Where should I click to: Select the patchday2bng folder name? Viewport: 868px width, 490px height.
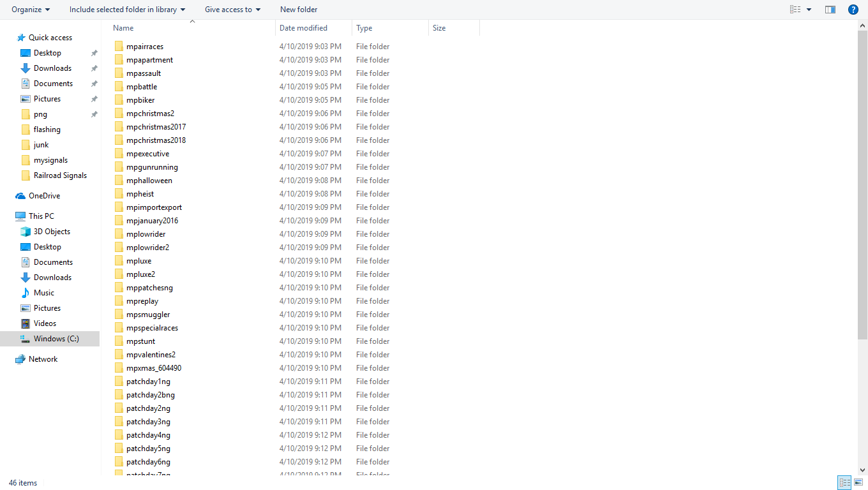[x=151, y=395]
